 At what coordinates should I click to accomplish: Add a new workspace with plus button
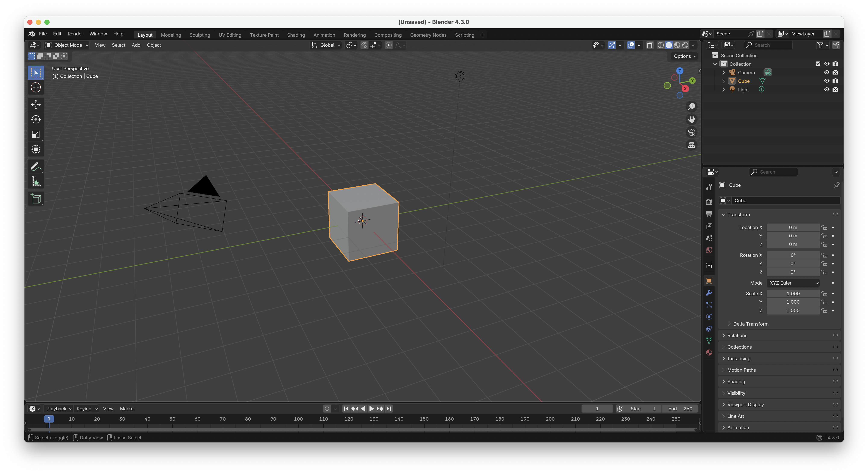(x=482, y=35)
